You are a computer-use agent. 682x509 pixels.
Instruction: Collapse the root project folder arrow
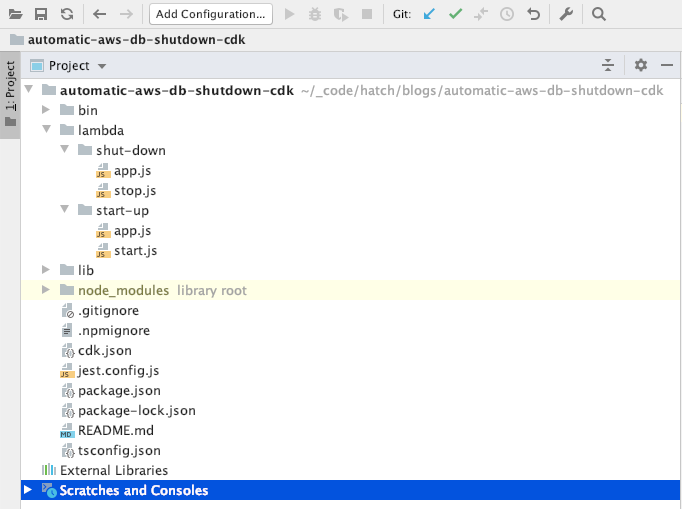[29, 90]
